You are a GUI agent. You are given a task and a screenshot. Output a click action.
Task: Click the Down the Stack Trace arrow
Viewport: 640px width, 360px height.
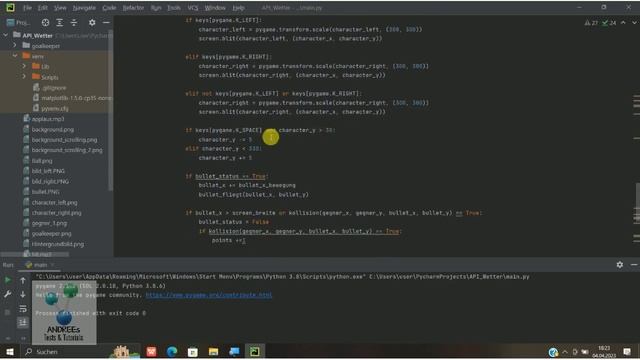(23, 294)
